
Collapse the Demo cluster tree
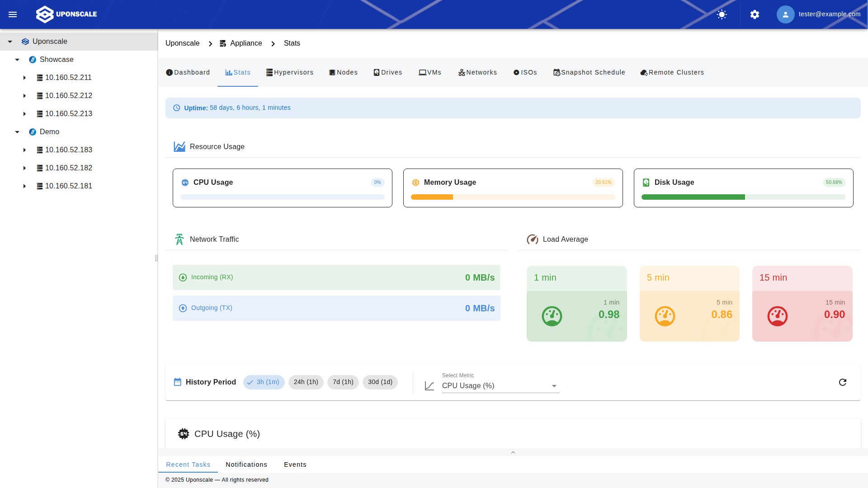pyautogui.click(x=17, y=132)
